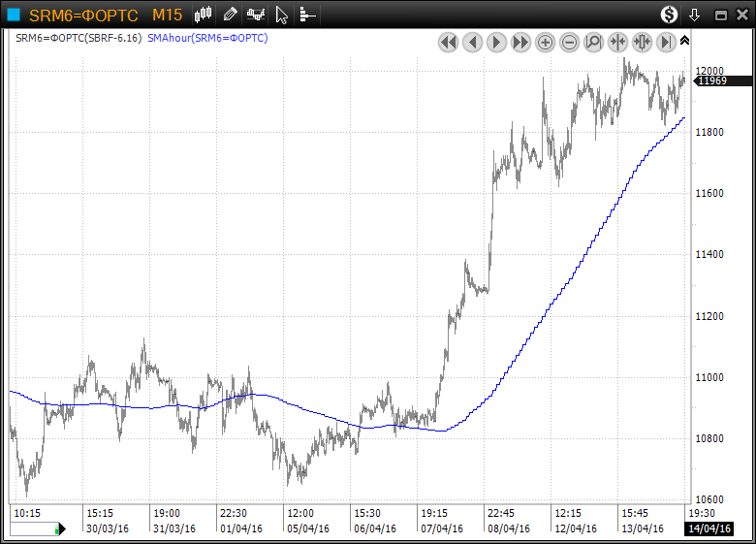The image size is (756, 544).
Task: Click the zoom out minus button
Action: (x=569, y=42)
